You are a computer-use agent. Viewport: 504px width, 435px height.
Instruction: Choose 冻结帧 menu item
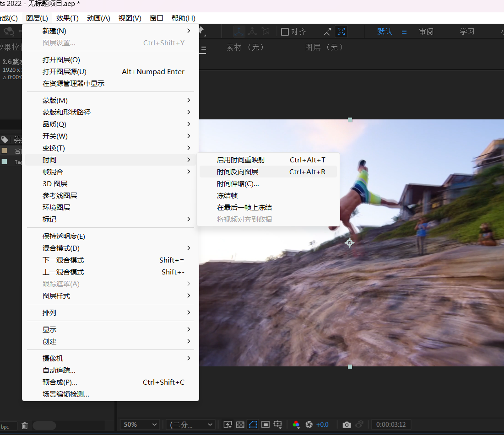[x=268, y=195]
